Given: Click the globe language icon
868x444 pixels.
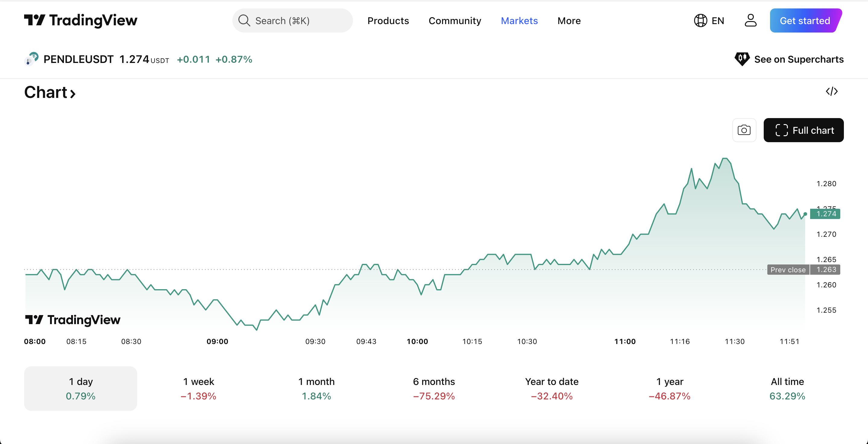Looking at the screenshot, I should pos(700,20).
